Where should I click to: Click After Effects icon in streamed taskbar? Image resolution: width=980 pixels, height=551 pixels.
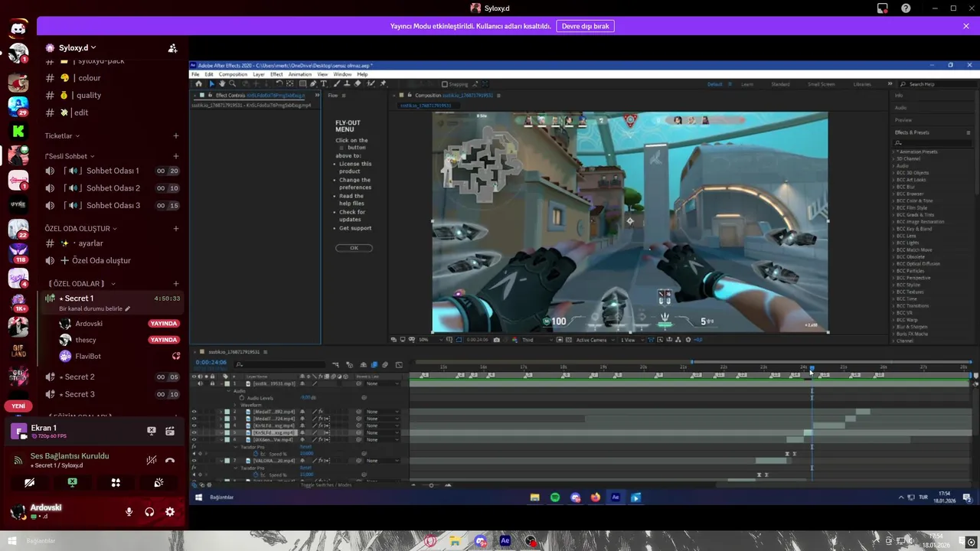pyautogui.click(x=616, y=497)
